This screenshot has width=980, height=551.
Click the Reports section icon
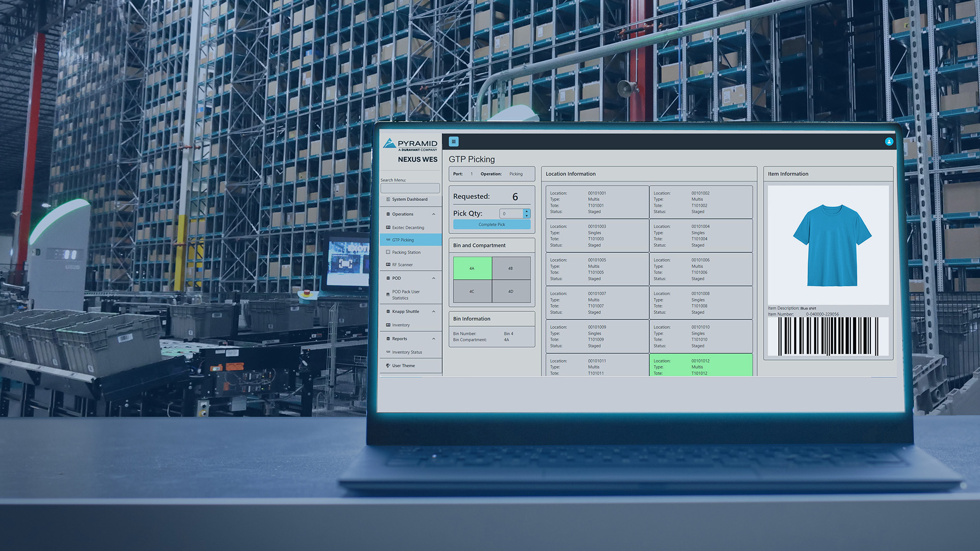tap(388, 339)
